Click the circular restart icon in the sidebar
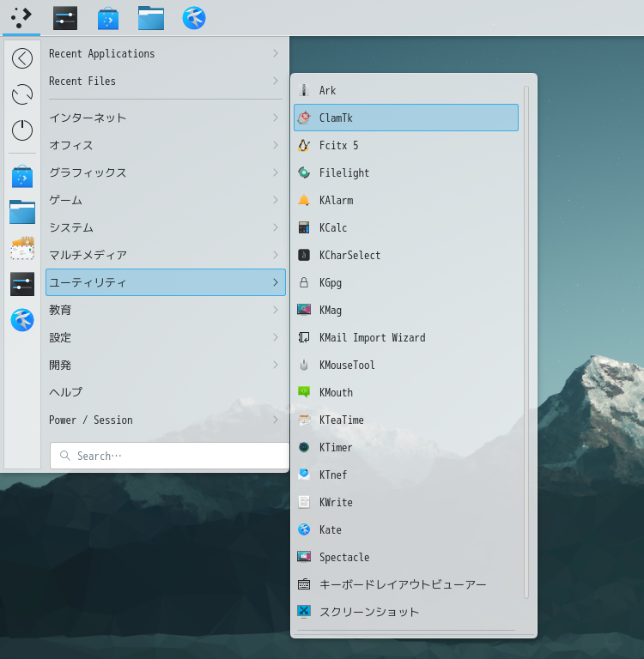Viewport: 644px width, 659px height. [22, 94]
